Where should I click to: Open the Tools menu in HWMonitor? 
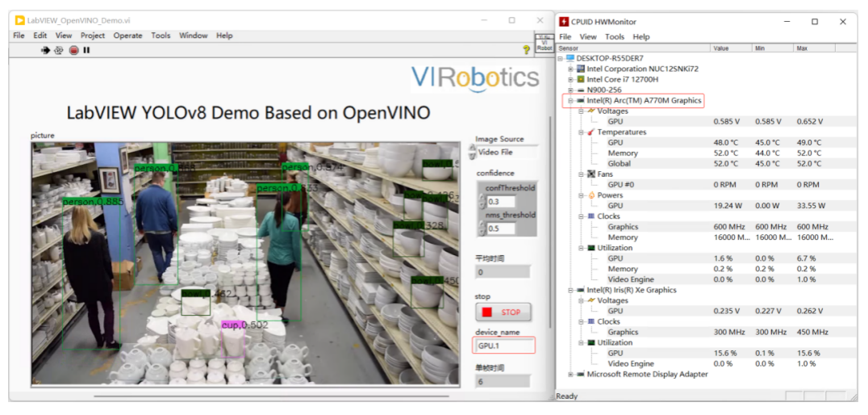[x=615, y=36]
